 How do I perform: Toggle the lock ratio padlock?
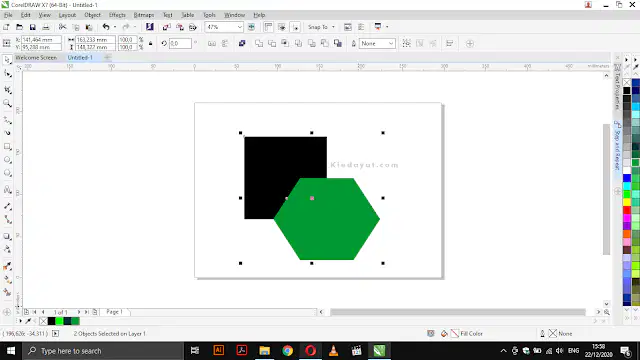point(151,43)
